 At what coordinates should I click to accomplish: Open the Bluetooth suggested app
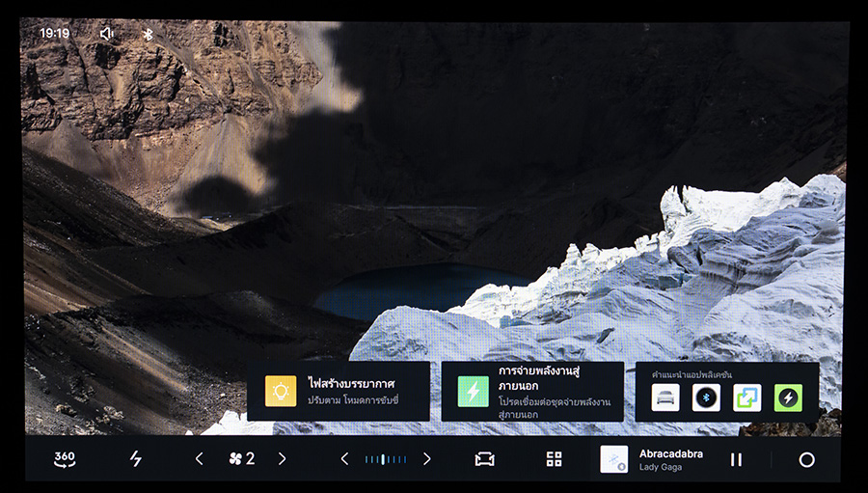tap(706, 397)
